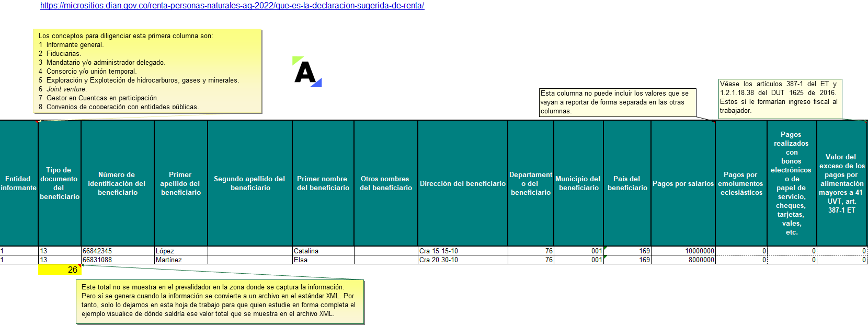
Task: Select municipality 001 in López row
Action: [578, 251]
